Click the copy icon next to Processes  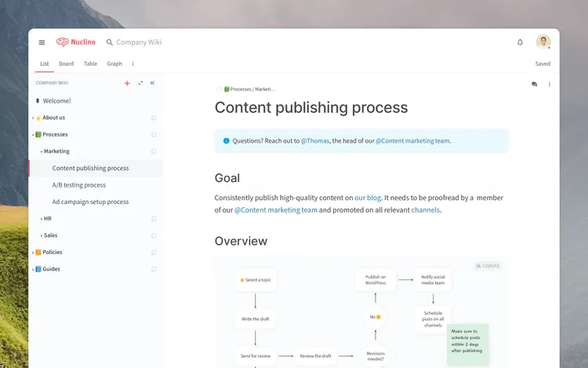(154, 135)
